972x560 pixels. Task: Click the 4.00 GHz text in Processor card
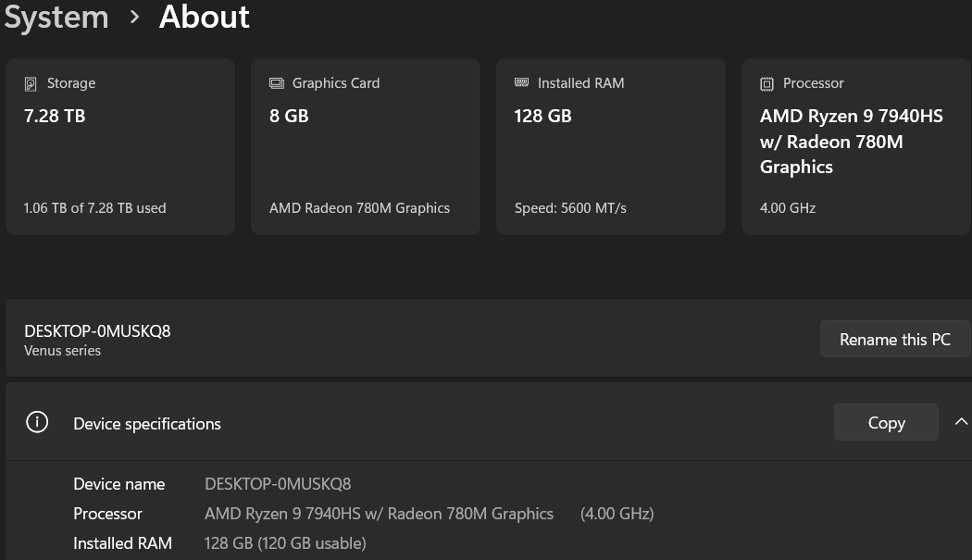(788, 208)
